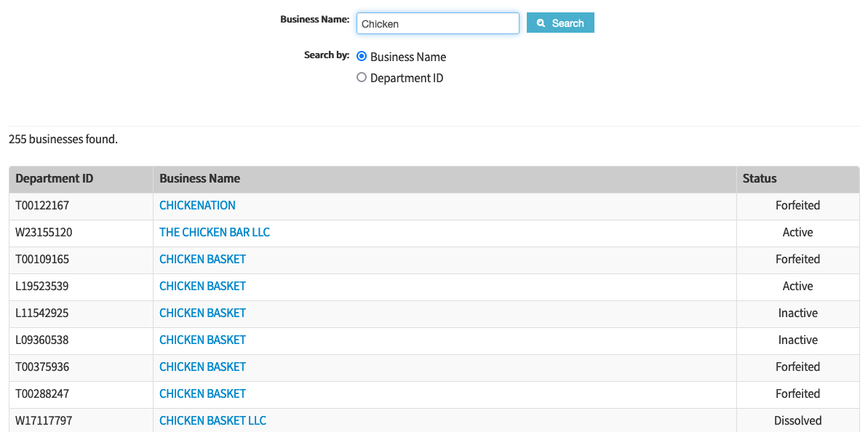Open the CHICKEN BASKET link for L09360538

coord(202,340)
